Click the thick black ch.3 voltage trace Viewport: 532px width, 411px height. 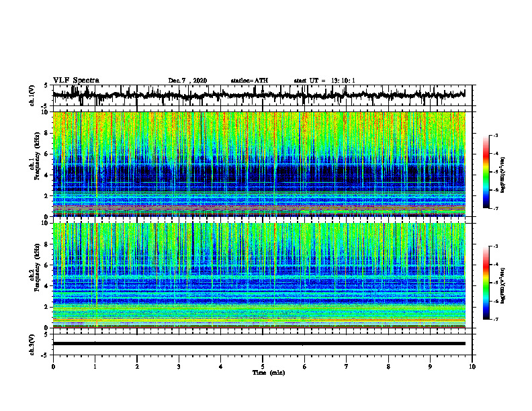[x=259, y=344]
